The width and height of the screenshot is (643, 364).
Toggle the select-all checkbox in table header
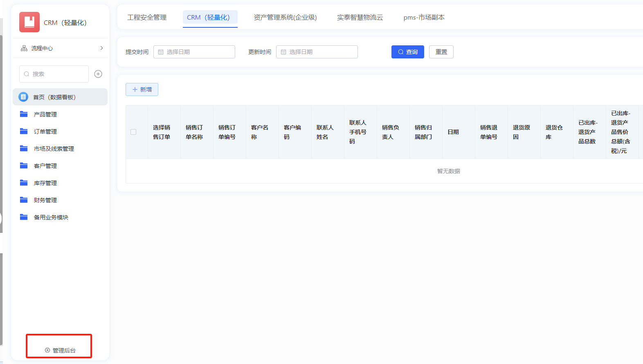[x=133, y=132]
